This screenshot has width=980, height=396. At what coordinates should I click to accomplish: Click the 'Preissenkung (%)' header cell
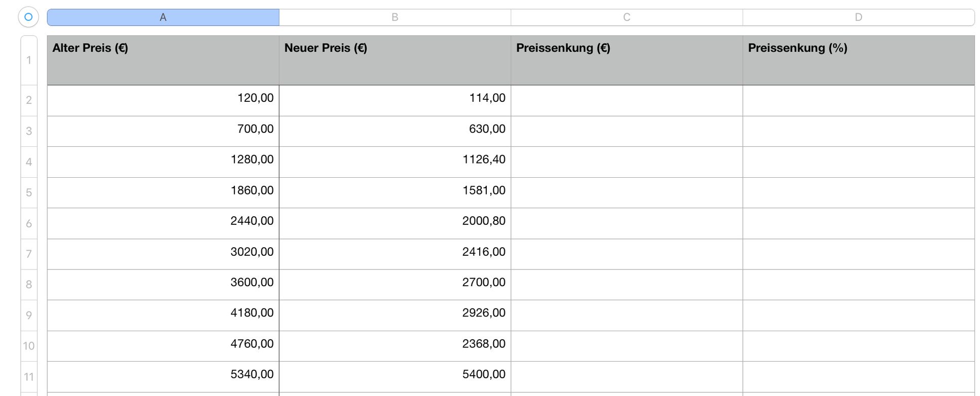pos(858,60)
